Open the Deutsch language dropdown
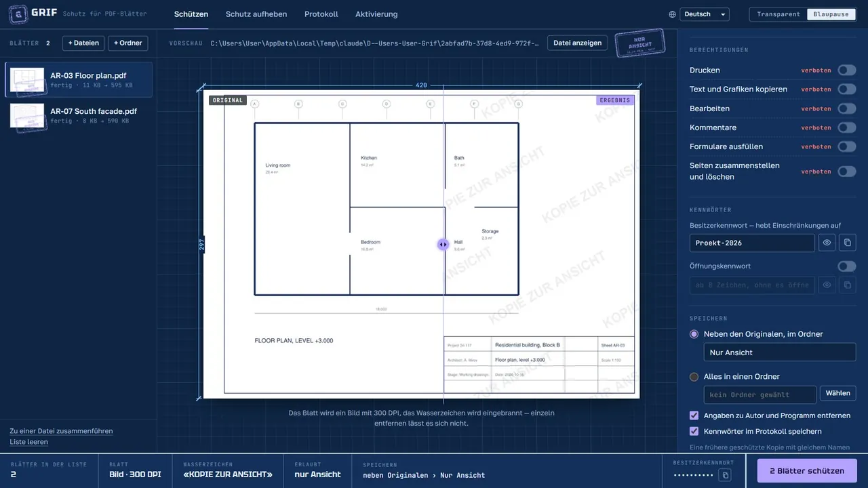868x488 pixels. (x=705, y=14)
